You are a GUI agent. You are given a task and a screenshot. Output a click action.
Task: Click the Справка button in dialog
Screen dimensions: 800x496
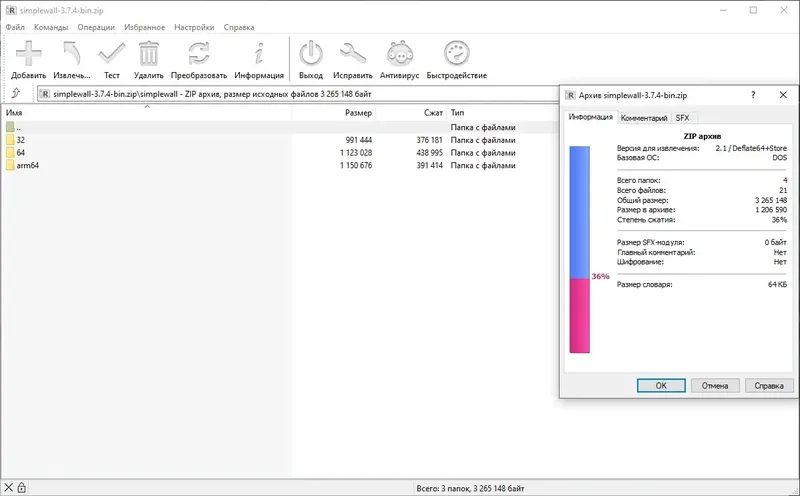point(769,386)
